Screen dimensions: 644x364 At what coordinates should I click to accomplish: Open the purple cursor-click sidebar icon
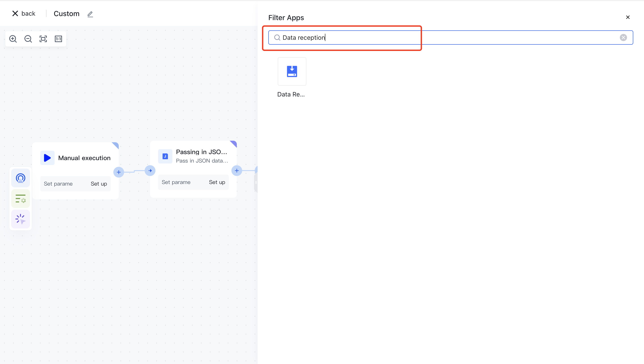(x=21, y=219)
